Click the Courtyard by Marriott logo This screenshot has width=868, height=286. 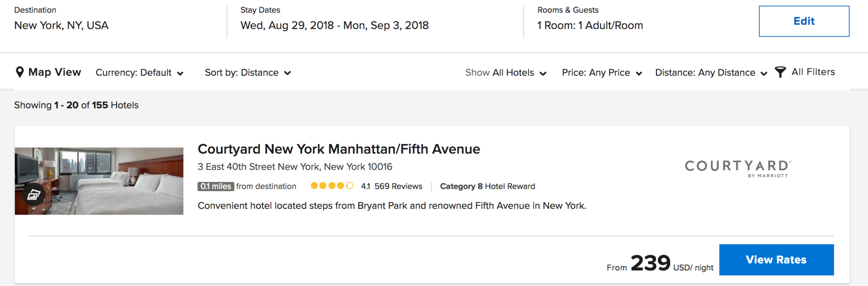tap(738, 168)
